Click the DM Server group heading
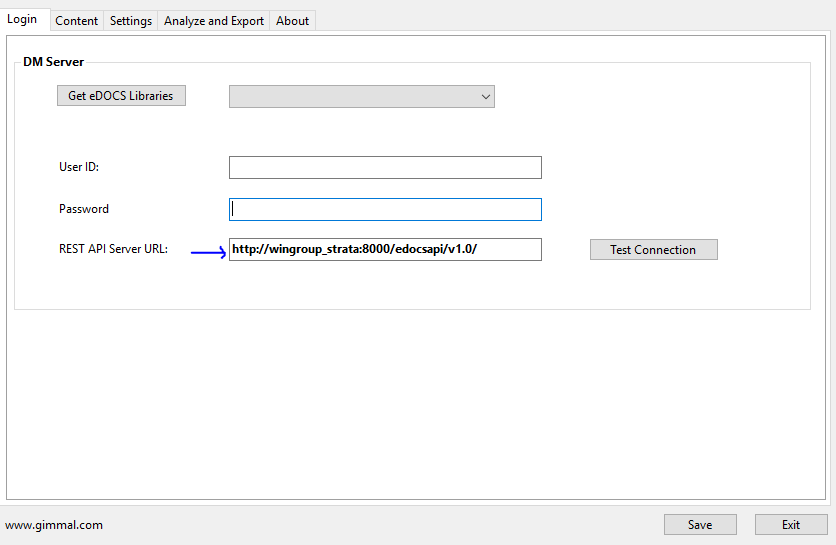 pyautogui.click(x=54, y=62)
